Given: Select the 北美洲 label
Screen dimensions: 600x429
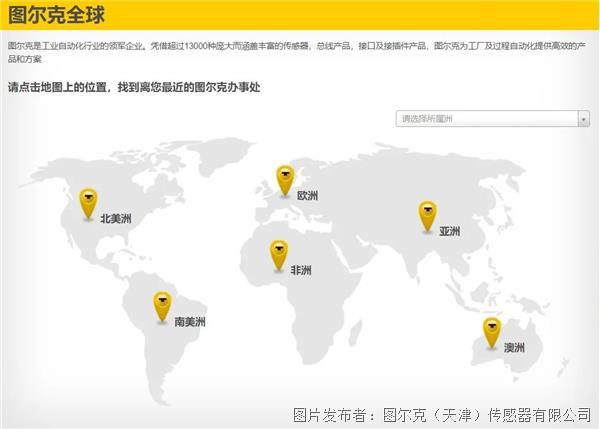Looking at the screenshot, I should [116, 219].
